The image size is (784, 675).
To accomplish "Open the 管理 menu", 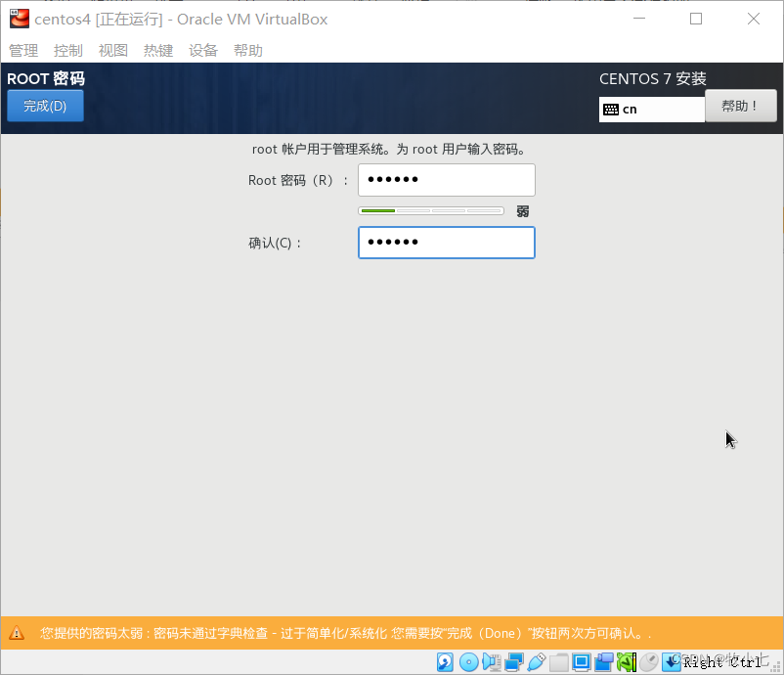I will [x=23, y=51].
